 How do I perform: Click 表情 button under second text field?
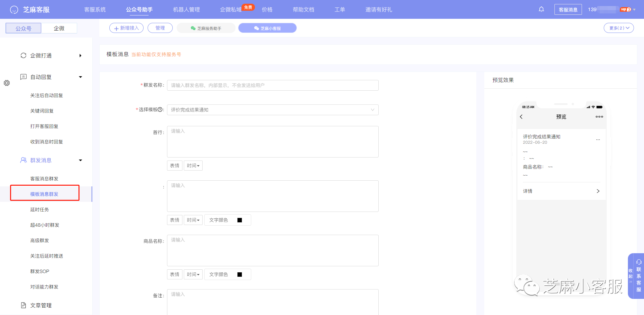pos(175,220)
